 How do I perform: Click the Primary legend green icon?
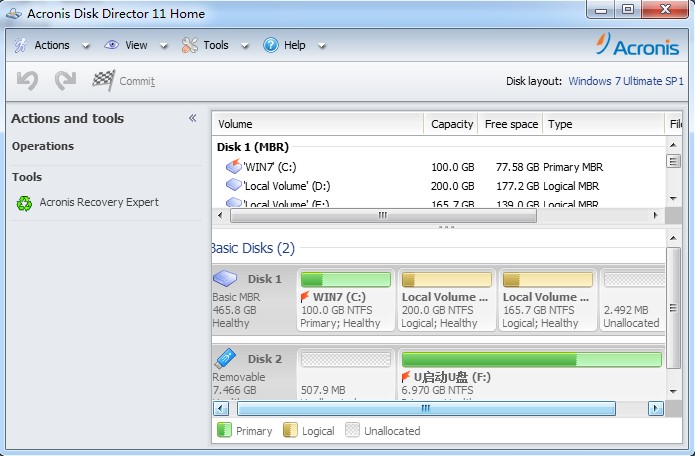[224, 430]
